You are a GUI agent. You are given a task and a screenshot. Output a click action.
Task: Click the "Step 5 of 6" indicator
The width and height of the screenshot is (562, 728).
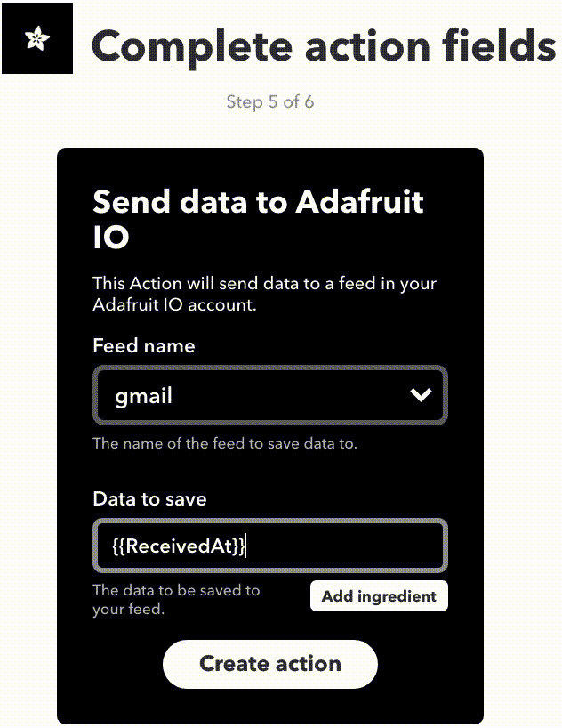click(x=270, y=101)
